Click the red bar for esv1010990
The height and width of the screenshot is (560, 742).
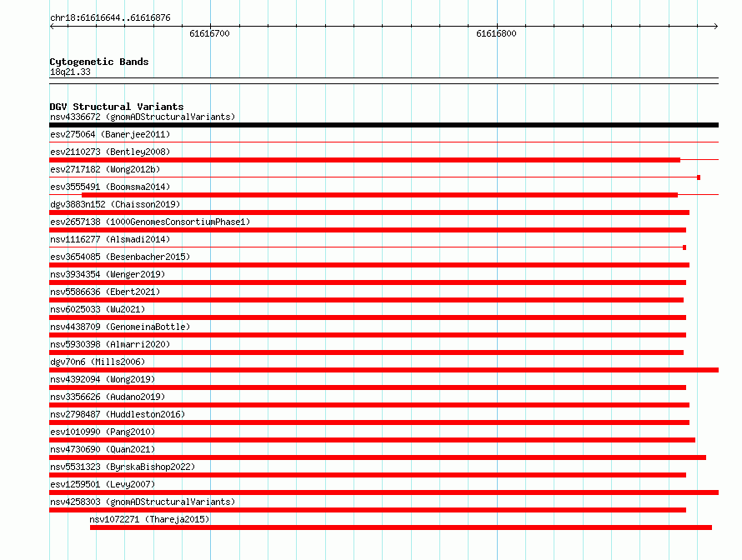(x=373, y=440)
